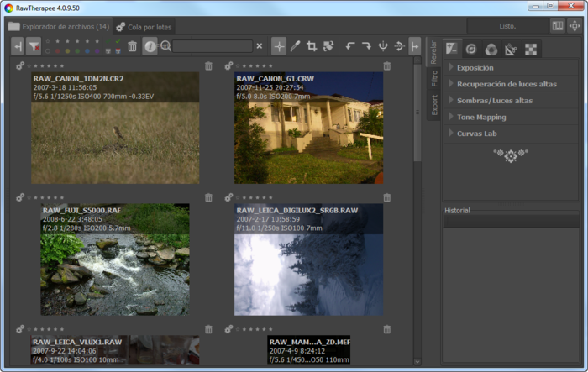
Task: Select the Color tools tab icon
Action: [491, 50]
